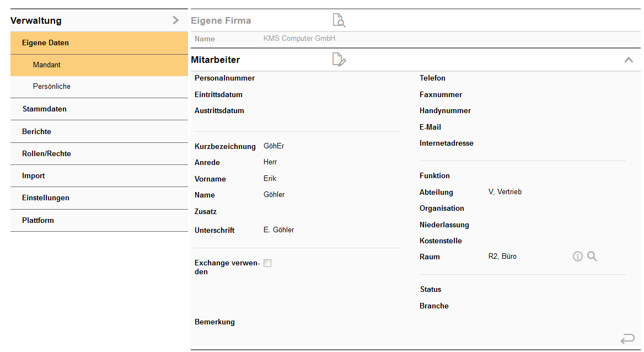The width and height of the screenshot is (644, 352).
Task: Search for a Raum with magnifier icon
Action: click(x=592, y=257)
